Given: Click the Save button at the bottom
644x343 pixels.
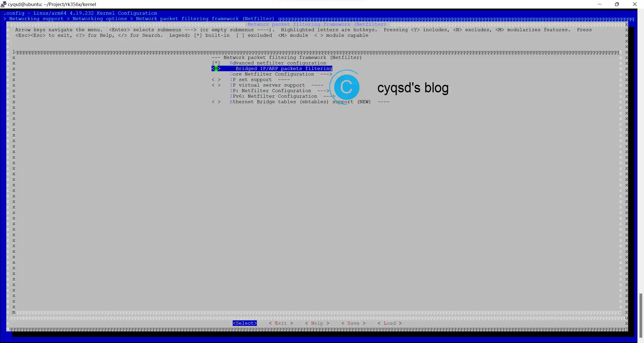Looking at the screenshot, I should coord(353,323).
